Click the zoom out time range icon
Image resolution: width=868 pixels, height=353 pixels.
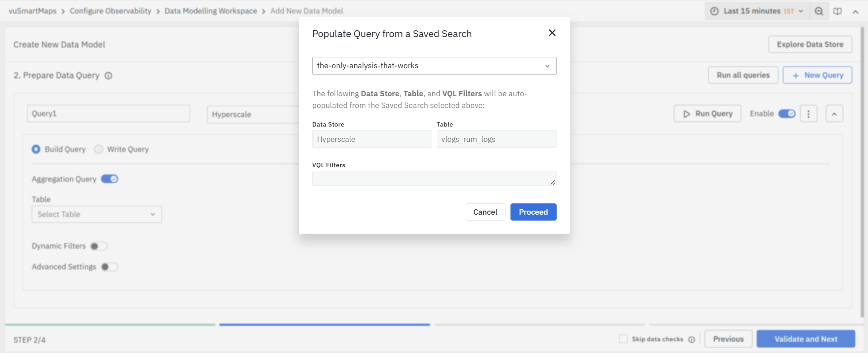819,11
